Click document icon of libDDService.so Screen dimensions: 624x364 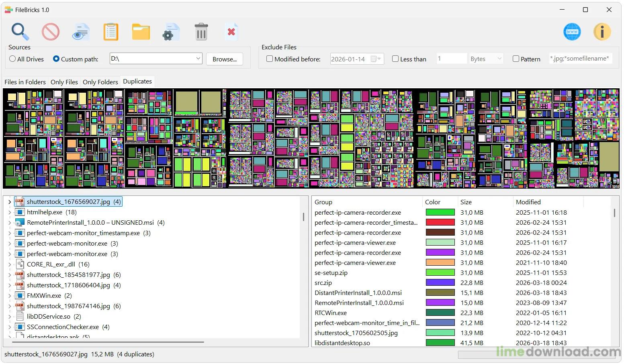pos(20,316)
